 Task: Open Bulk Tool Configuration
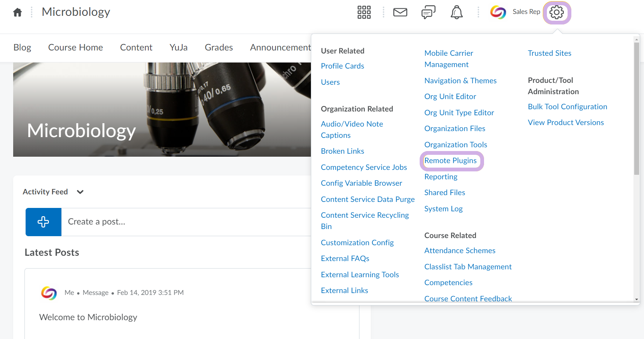568,107
